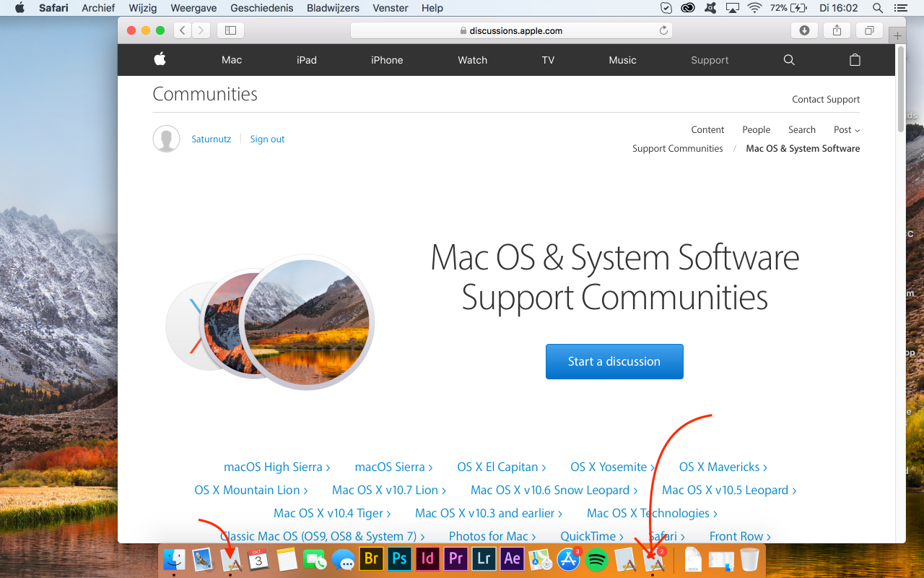
Task: Open the AirPlay menu bar icon
Action: [733, 8]
